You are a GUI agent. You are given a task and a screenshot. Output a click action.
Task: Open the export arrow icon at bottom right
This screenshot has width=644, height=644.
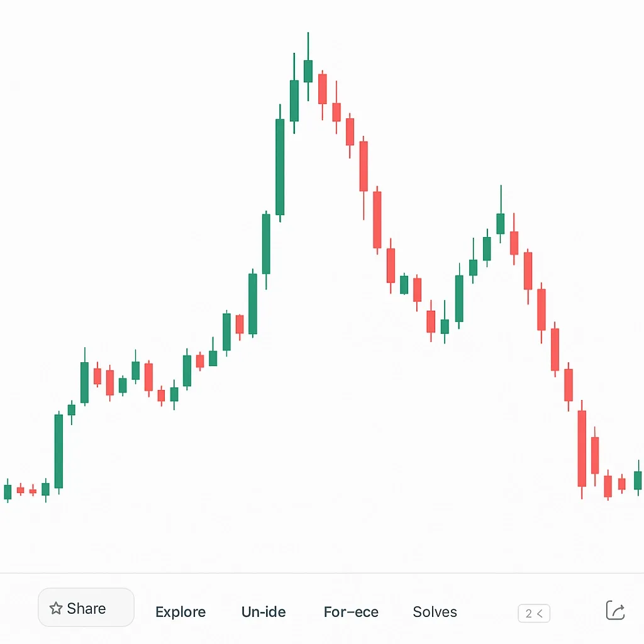614,611
